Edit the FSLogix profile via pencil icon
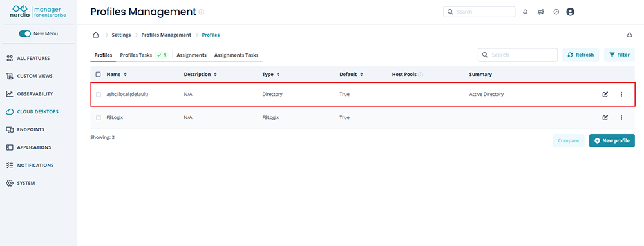Screen dimensions: 644x246 pyautogui.click(x=605, y=117)
